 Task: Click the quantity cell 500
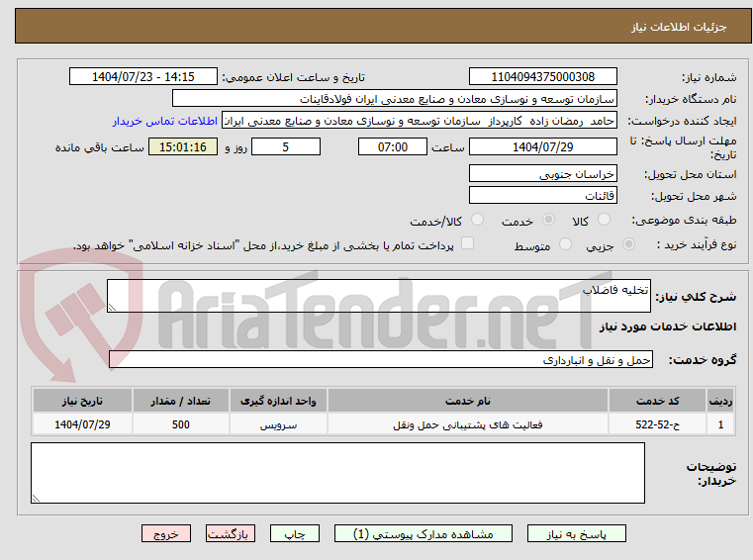(180, 424)
